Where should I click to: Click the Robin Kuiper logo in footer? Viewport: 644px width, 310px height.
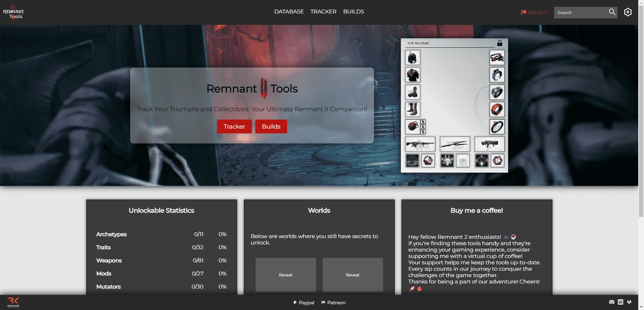tap(13, 302)
